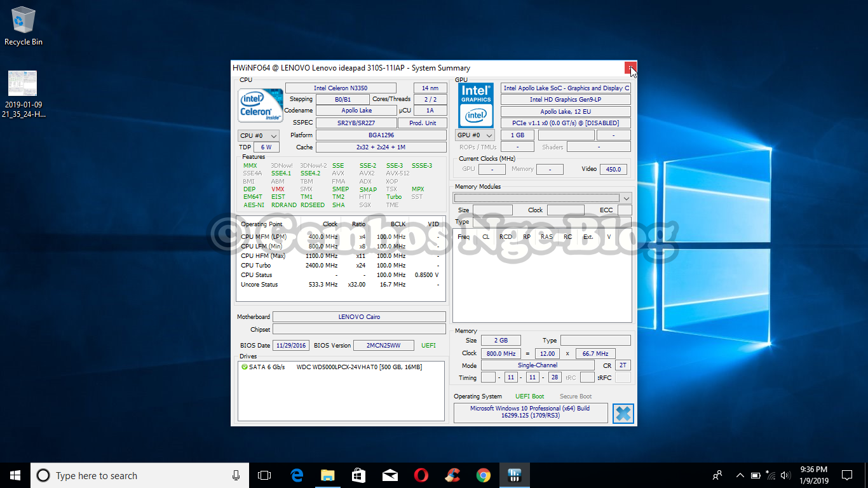Click the PCIe v1.1 x0 [DISABLED] field
The image size is (868, 488).
click(566, 123)
